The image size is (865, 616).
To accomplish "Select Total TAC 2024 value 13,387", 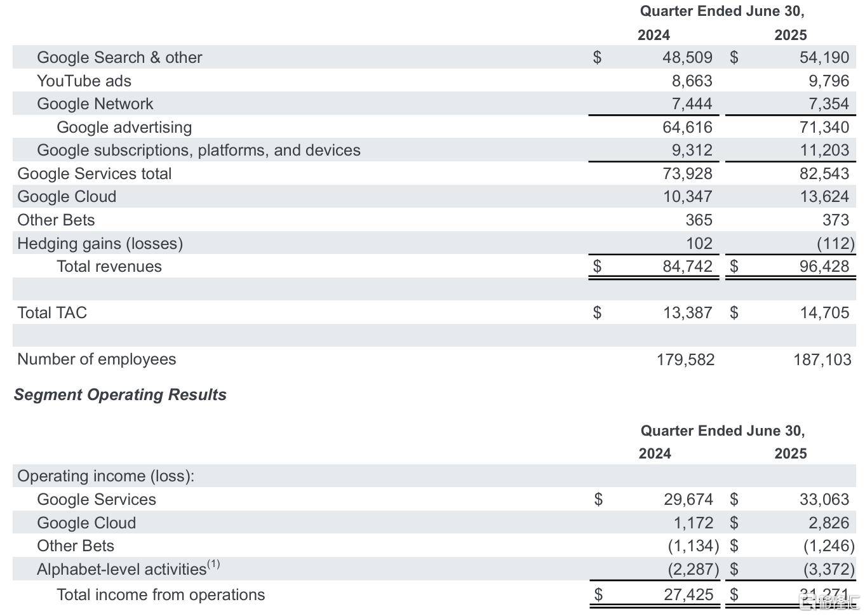I will 688,312.
